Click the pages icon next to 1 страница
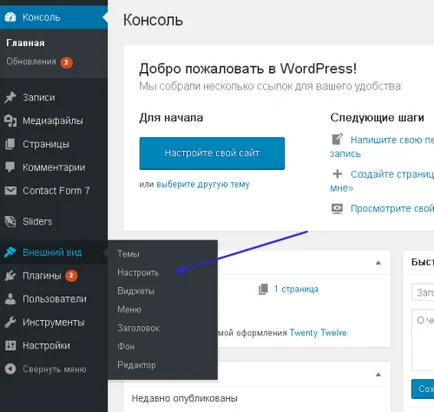Screen dimensions: 434x412 263,289
